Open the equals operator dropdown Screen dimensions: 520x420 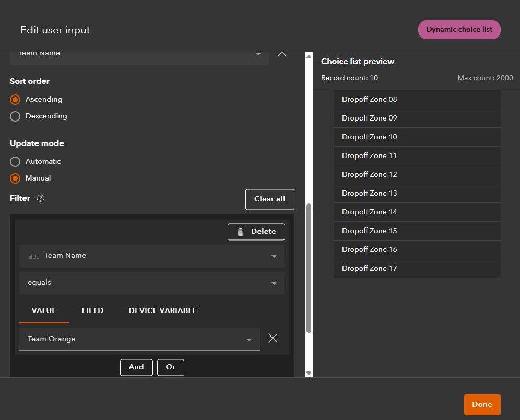[152, 283]
